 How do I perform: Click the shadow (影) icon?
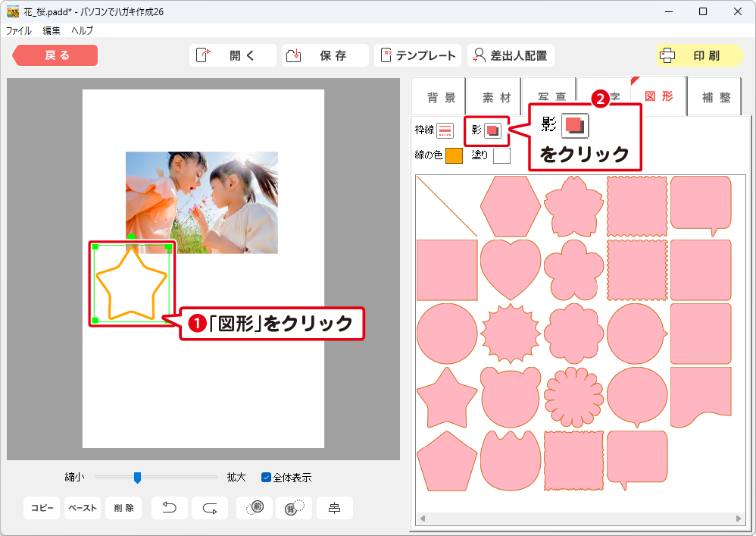click(493, 130)
